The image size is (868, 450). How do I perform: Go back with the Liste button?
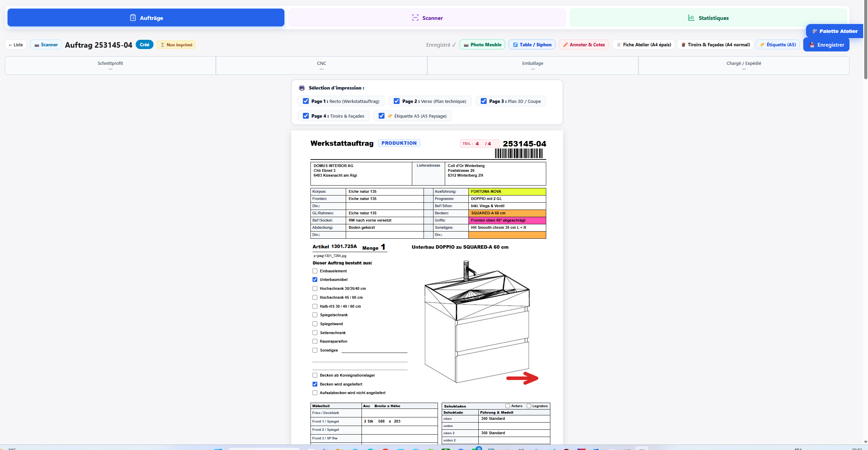(16, 45)
